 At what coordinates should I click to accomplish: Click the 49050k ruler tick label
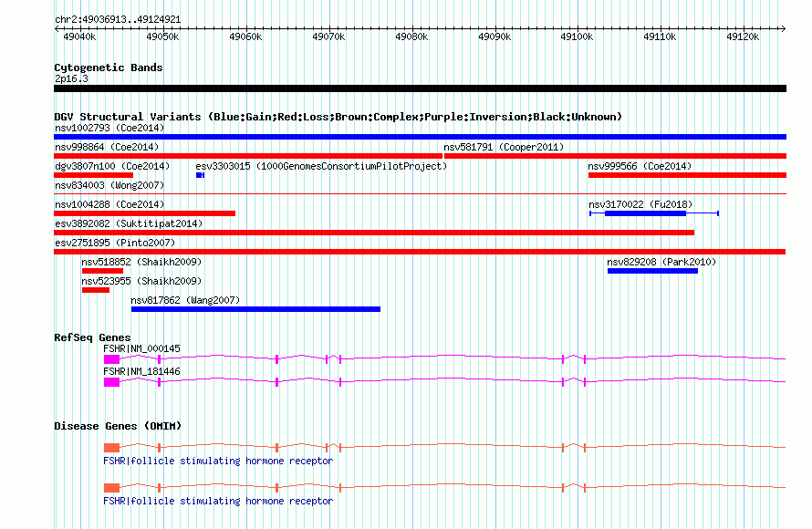point(162,36)
